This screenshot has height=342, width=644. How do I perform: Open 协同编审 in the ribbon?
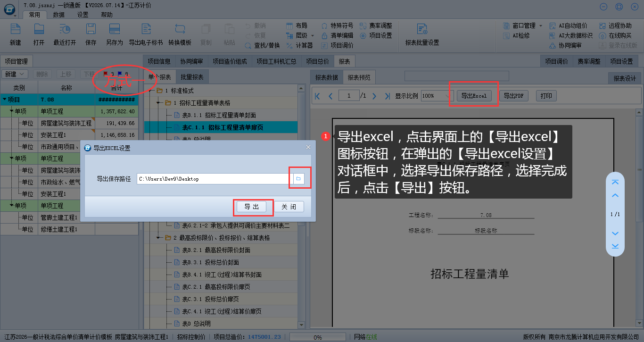[565, 45]
